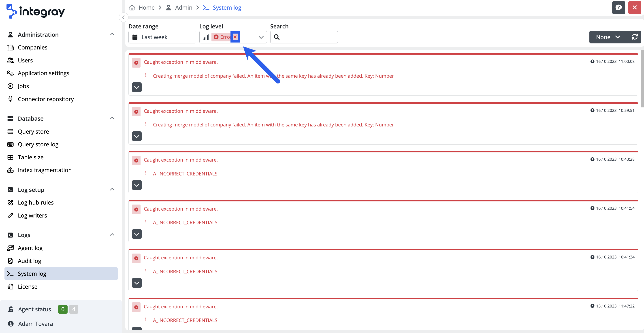Image resolution: width=644 pixels, height=333 pixels.
Task: Open the Audit log menu item
Action: (30, 261)
